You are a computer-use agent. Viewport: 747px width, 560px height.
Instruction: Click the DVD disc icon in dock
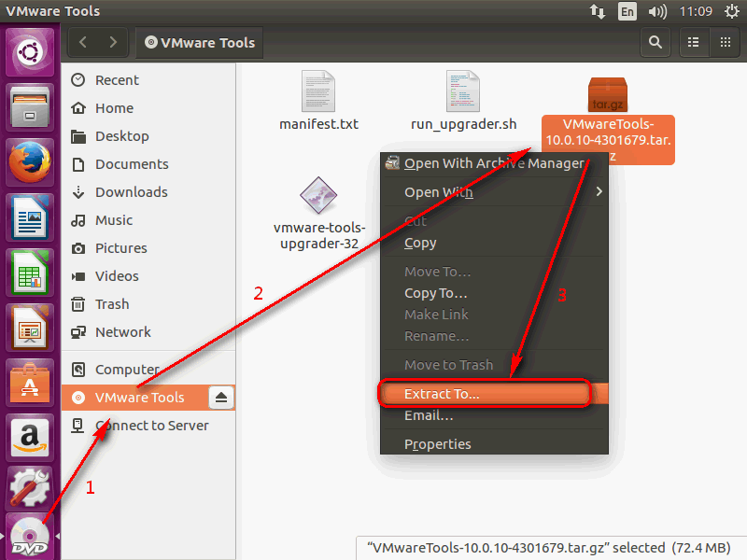[x=30, y=537]
